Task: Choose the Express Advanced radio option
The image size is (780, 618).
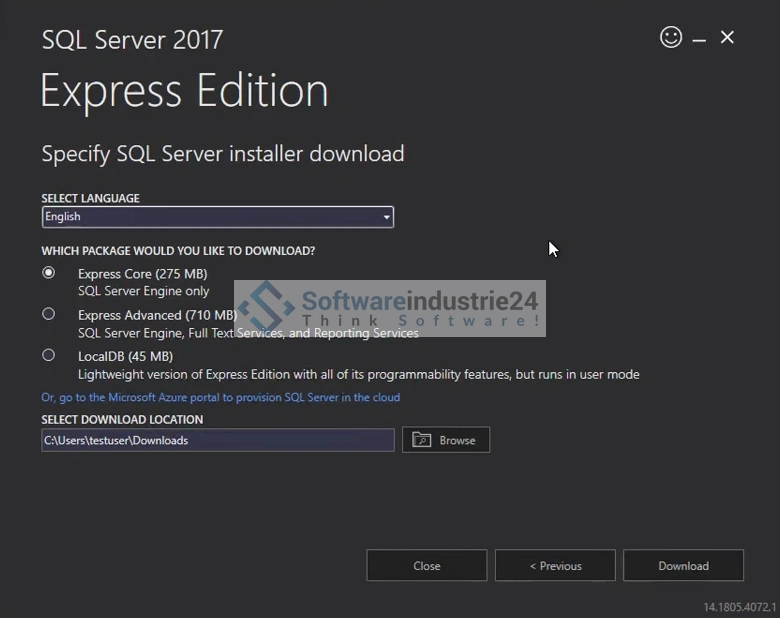Action: 48,314
